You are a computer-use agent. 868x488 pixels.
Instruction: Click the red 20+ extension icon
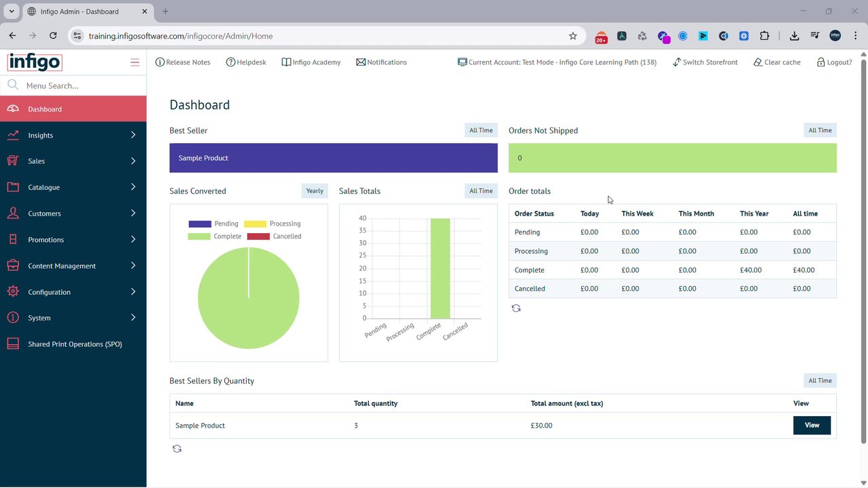[x=601, y=37]
